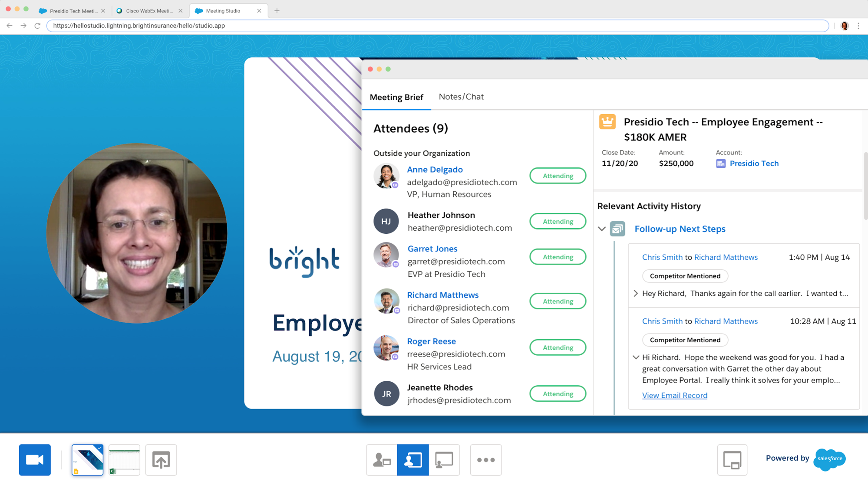Click the picture-in-picture icon near Powered by
The width and height of the screenshot is (868, 488).
(x=733, y=460)
